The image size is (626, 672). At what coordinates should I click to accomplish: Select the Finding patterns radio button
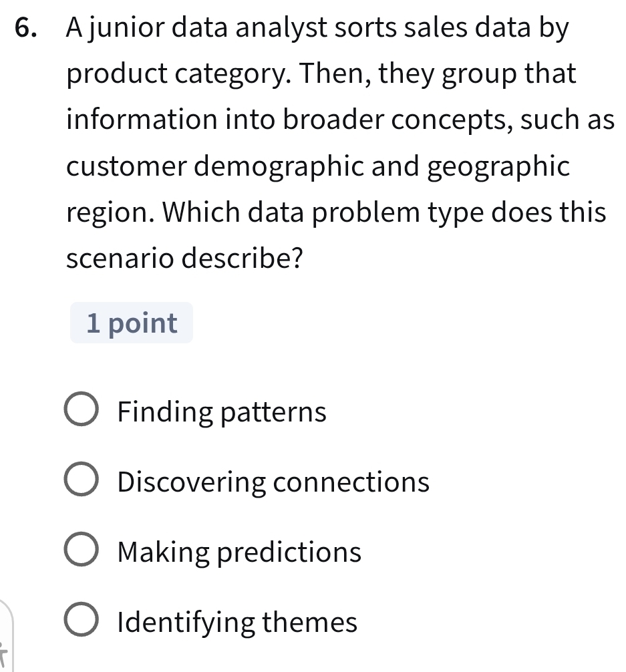(81, 412)
